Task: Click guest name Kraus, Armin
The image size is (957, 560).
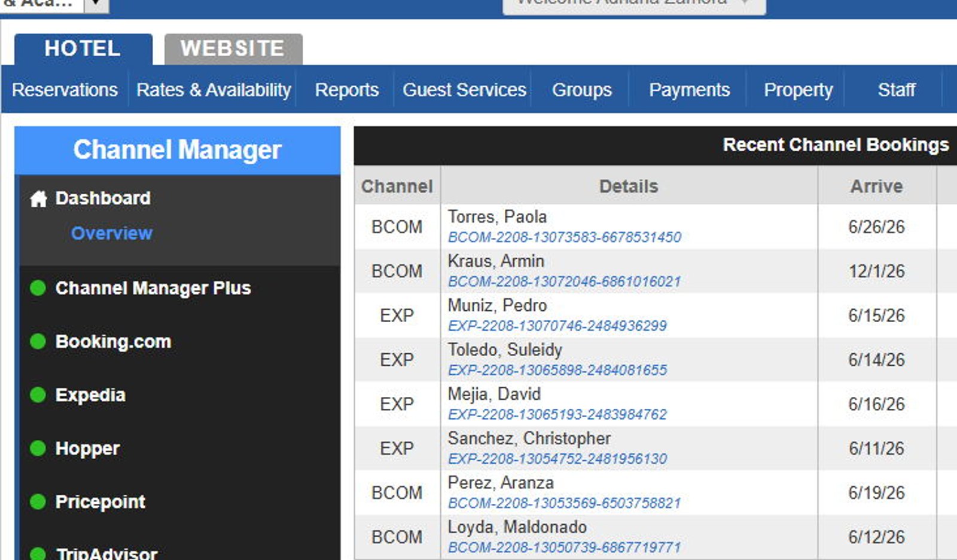Action: (496, 261)
